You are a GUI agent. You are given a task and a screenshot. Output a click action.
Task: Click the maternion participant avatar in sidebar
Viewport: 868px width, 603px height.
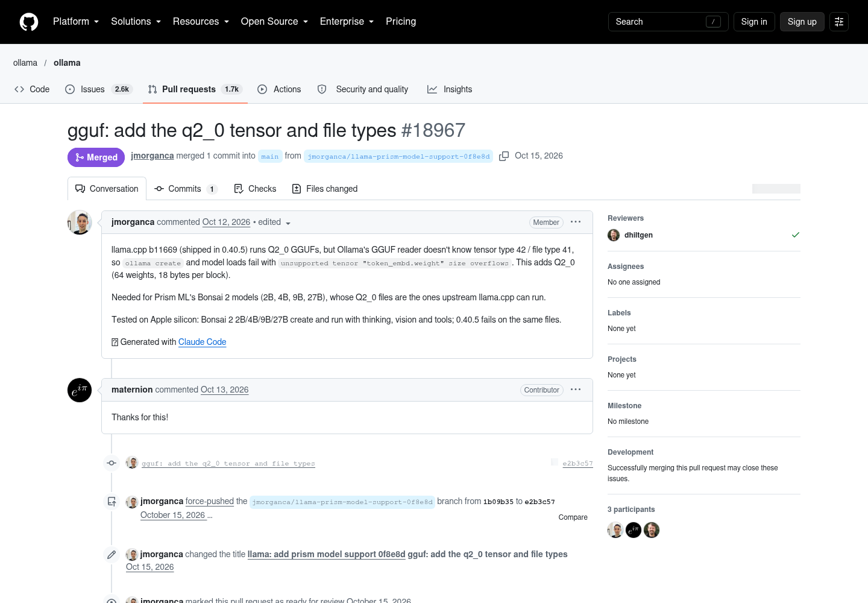pyautogui.click(x=634, y=530)
